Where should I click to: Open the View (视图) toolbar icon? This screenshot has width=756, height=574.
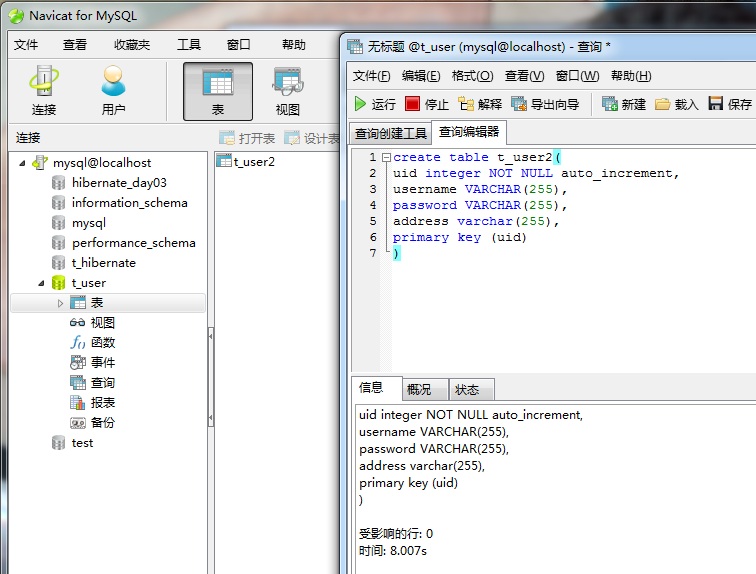[287, 92]
